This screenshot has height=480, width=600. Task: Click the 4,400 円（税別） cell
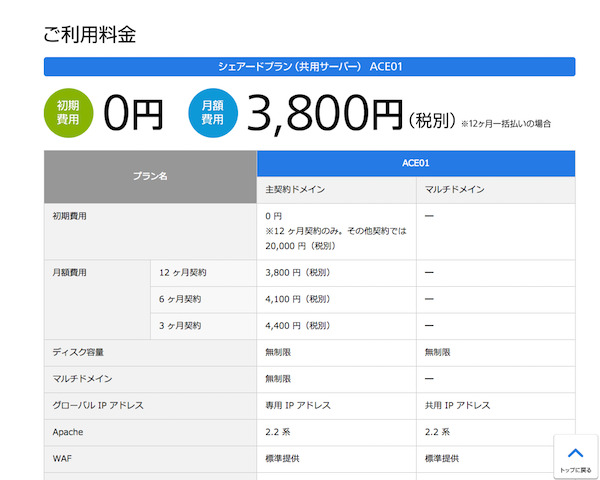[x=336, y=326]
